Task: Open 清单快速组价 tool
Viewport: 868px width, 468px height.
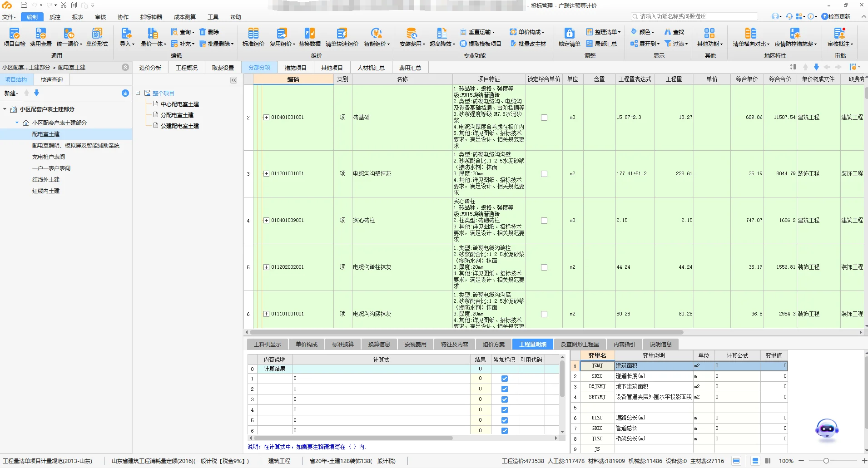Action: (342, 37)
